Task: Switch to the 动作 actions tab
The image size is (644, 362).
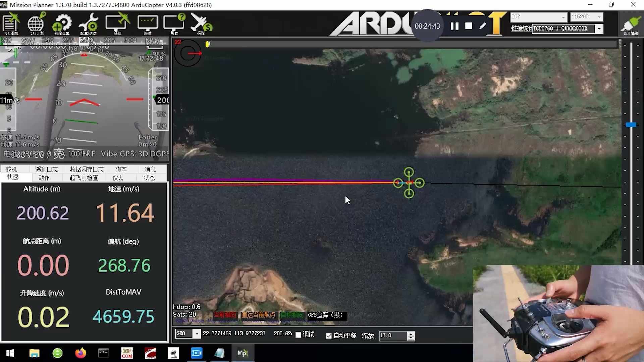Action: click(44, 178)
